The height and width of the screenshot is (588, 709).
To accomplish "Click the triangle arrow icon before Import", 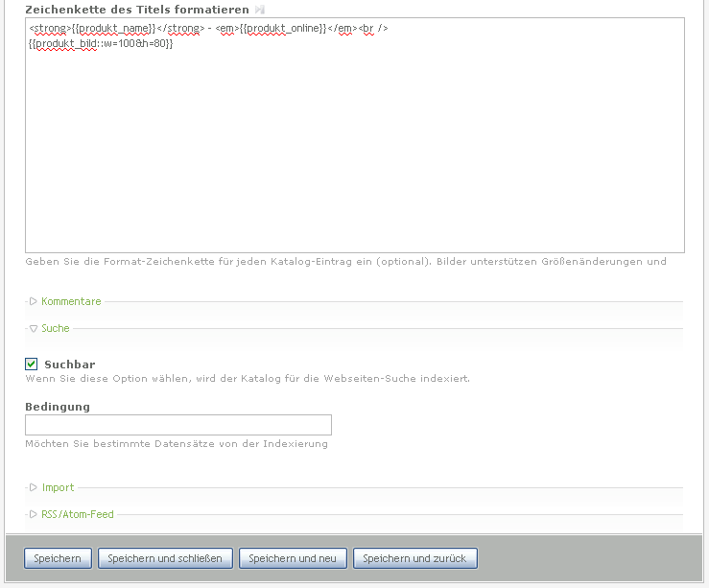I will pos(34,487).
